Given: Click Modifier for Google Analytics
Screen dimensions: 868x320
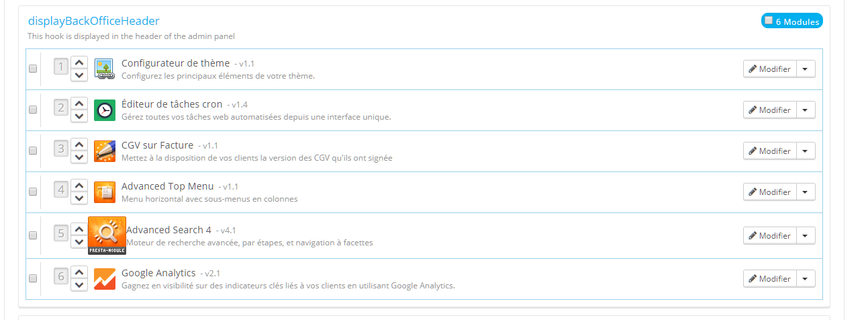Looking at the screenshot, I should click(770, 279).
